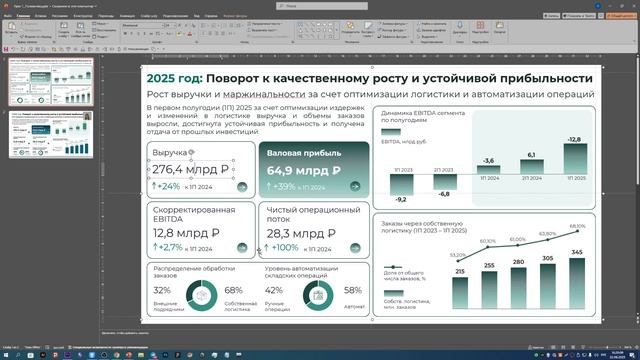Pick the red font color swatch
This screenshot has width=640, height=360.
click(x=190, y=33)
